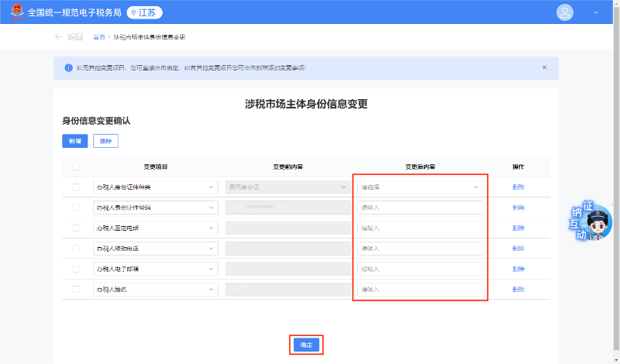Focus new value input for 办税人姓名
This screenshot has width=620, height=364.
[420, 290]
